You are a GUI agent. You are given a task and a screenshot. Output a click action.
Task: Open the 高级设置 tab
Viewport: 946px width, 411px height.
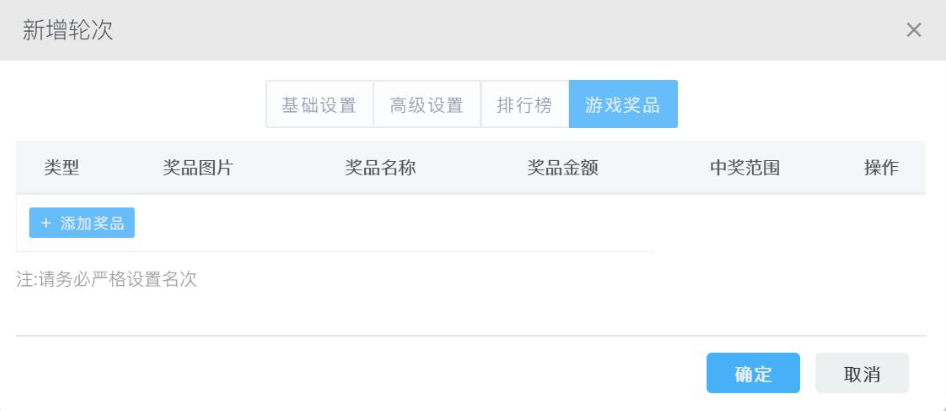[427, 104]
